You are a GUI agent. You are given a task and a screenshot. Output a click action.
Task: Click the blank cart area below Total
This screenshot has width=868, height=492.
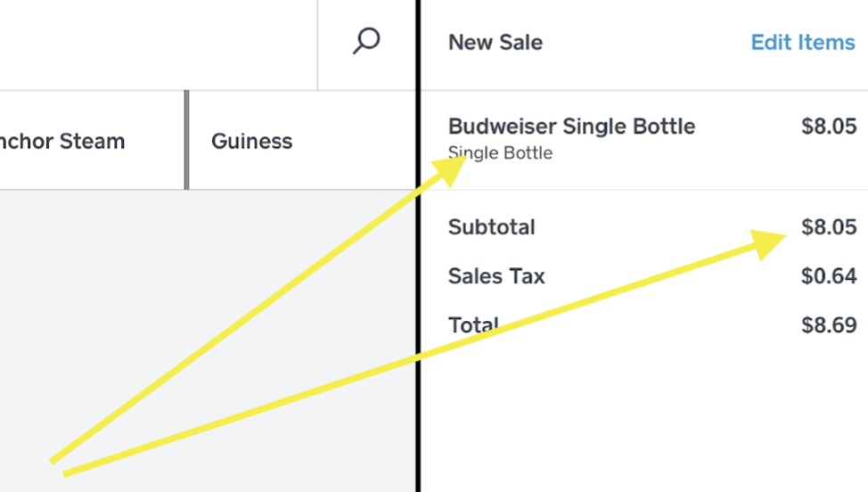pos(642,419)
